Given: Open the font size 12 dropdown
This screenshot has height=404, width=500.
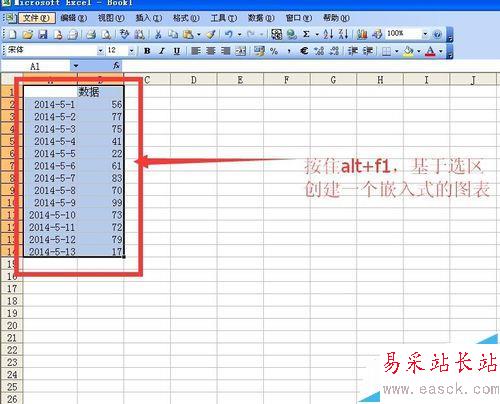Looking at the screenshot, I should click(x=132, y=51).
